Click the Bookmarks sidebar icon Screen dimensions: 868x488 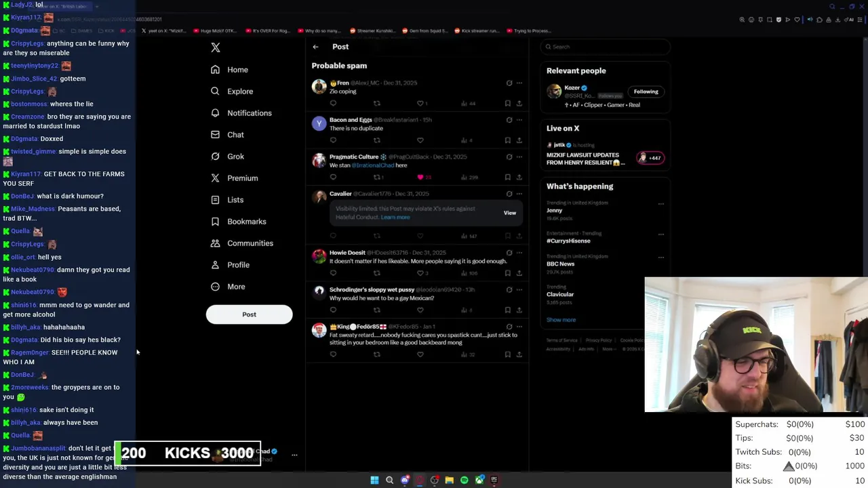point(215,222)
